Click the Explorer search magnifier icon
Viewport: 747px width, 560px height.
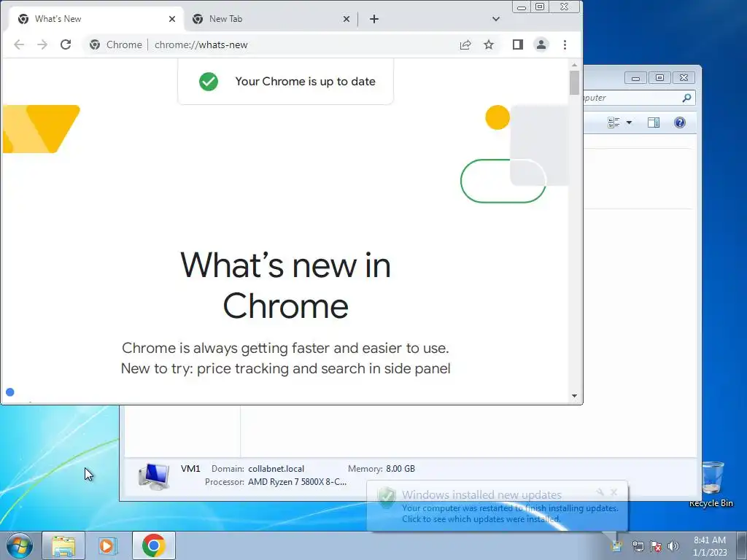tap(686, 98)
